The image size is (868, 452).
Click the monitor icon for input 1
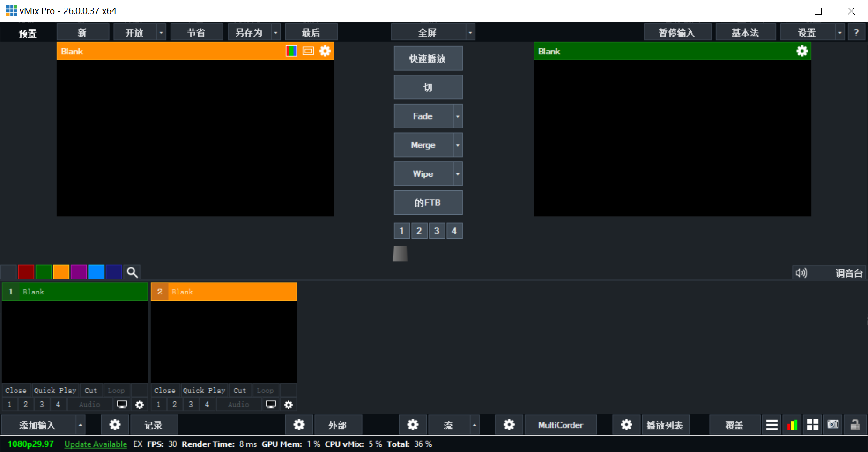point(122,405)
